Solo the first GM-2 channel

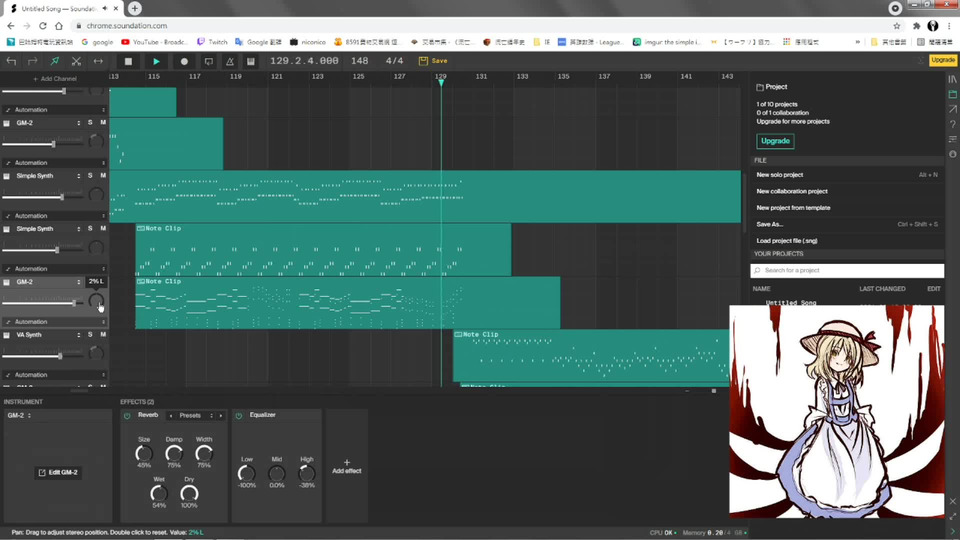[90, 122]
